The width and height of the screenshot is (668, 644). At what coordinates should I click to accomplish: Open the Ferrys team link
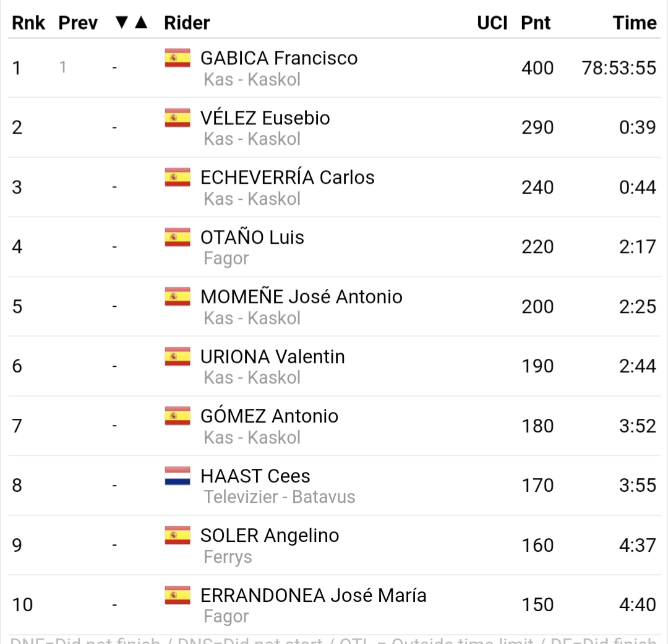[x=228, y=557]
